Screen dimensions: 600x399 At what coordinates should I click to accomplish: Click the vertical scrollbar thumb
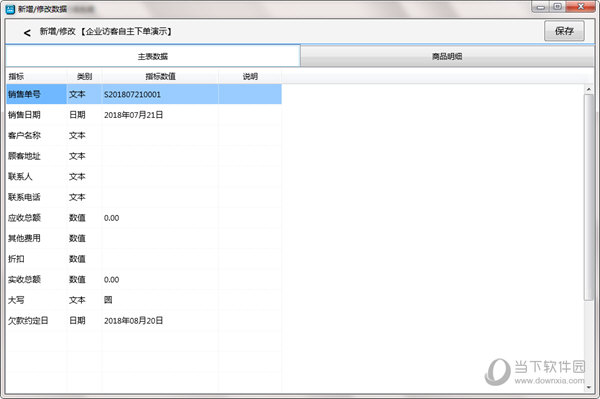tap(589, 197)
